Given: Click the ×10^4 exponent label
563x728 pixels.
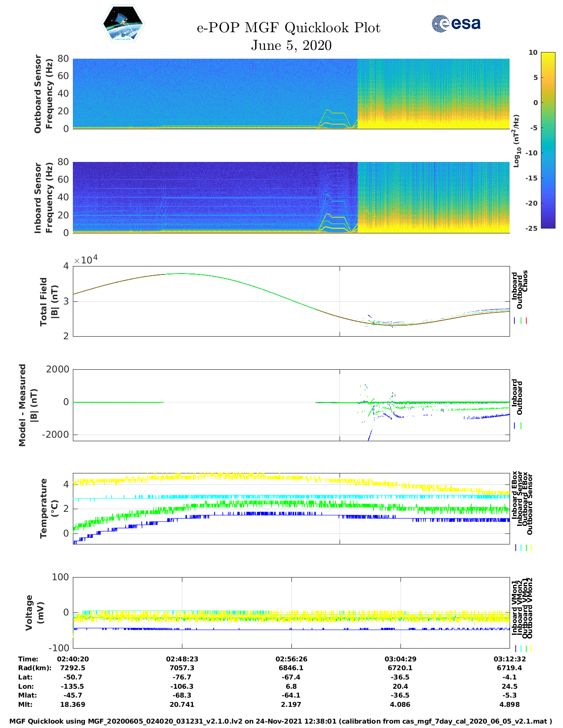Looking at the screenshot, I should (x=86, y=260).
